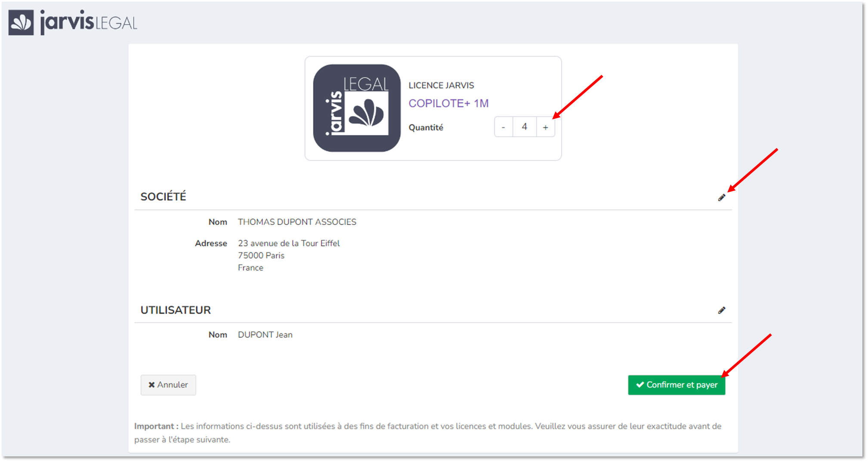Click address line 23 avenue de la Tour Eiffel

pyautogui.click(x=289, y=243)
